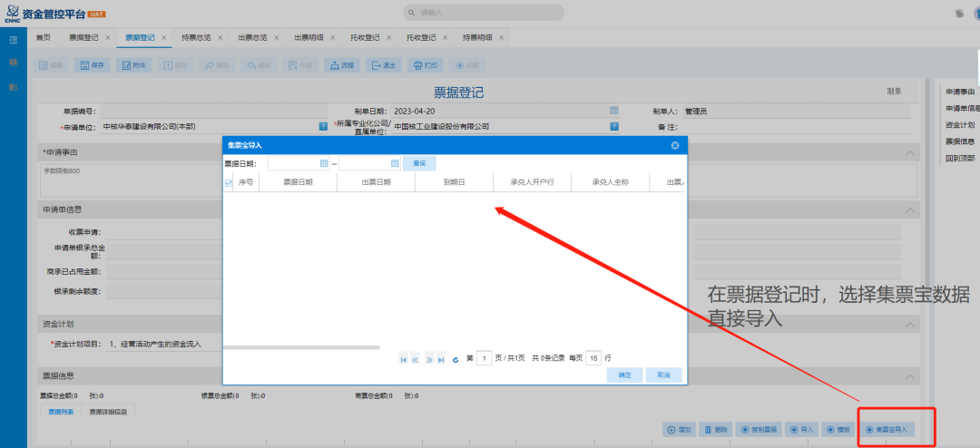The width and height of the screenshot is (980, 448).
Task: Click the horizontal scrollbar in import dialog
Action: (x=301, y=347)
